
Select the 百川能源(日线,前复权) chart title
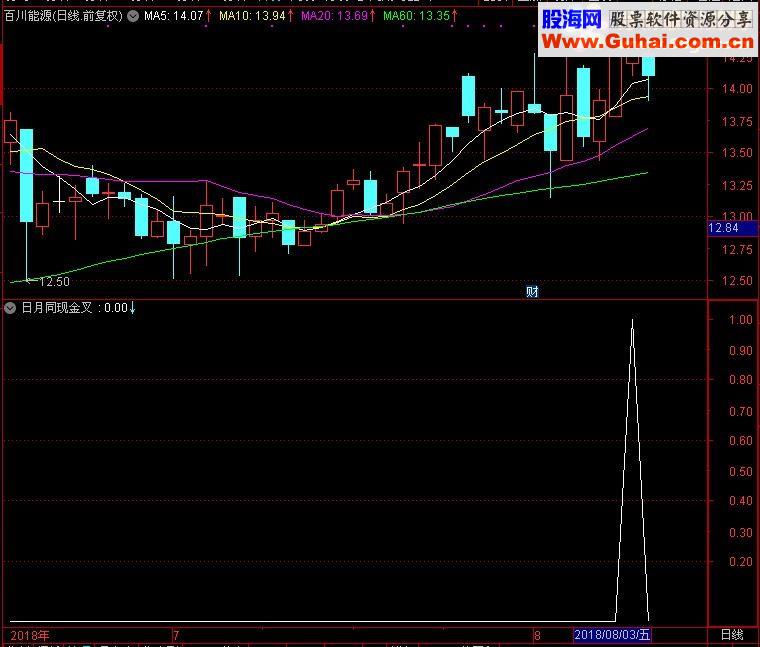coord(63,16)
